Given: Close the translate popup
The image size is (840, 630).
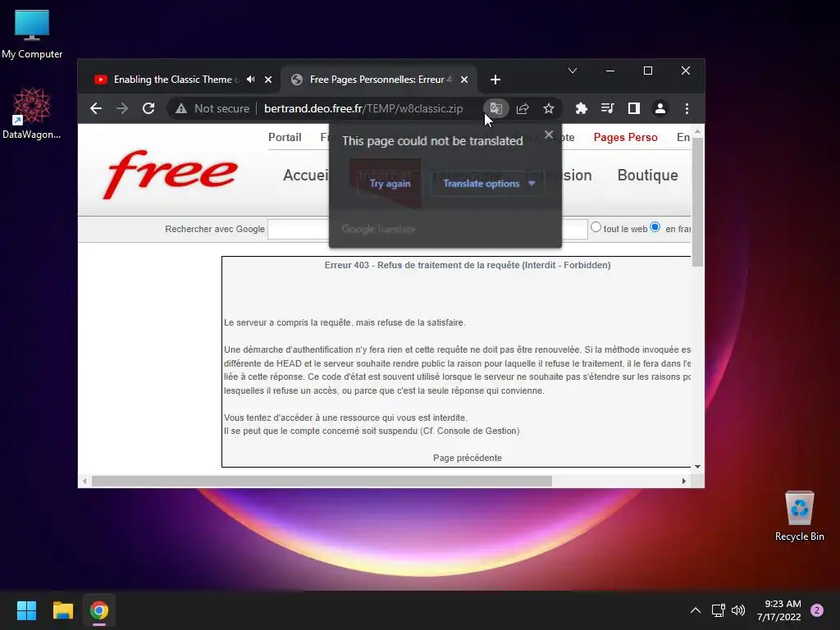Looking at the screenshot, I should [x=549, y=135].
